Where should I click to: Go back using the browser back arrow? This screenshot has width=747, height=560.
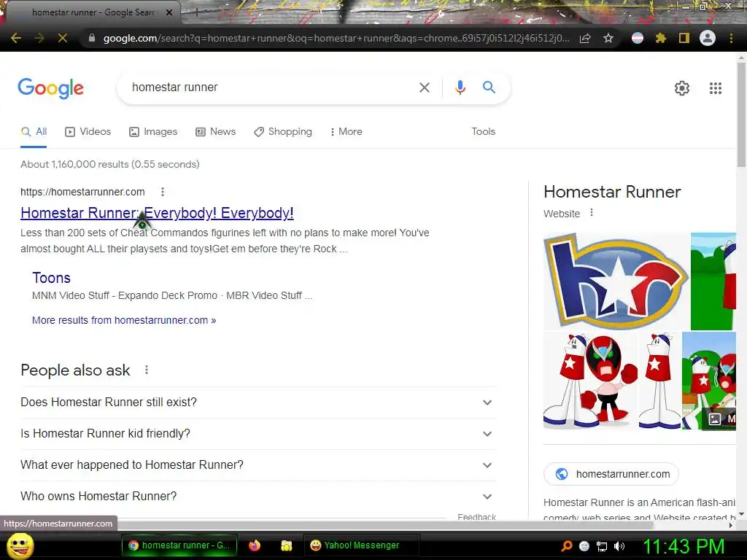(16, 38)
